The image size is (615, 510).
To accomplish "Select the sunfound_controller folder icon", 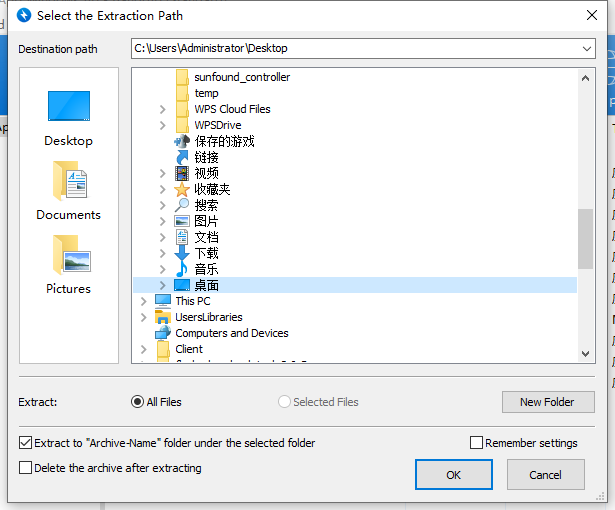I will 182,77.
